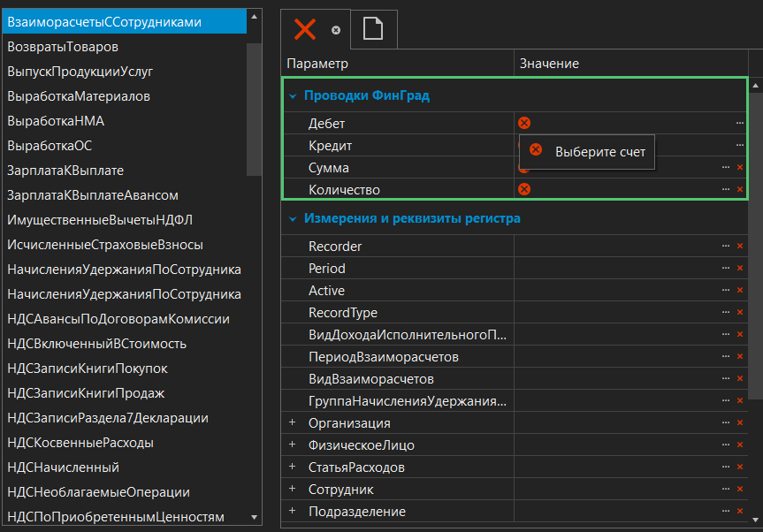
Task: Open the ellipsis picker for Дебет
Action: click(x=739, y=123)
